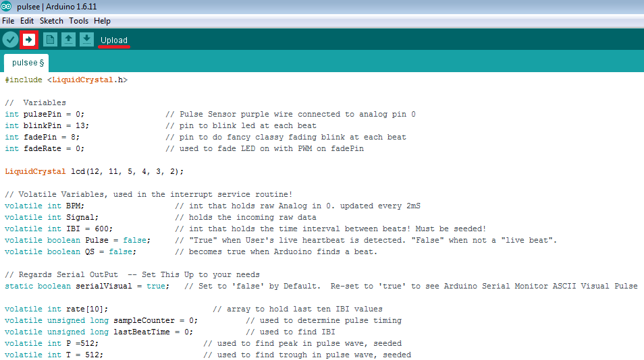Viewport: 644px width, 360px height.
Task: Click the 'volatile int T = 512;' line
Action: coord(54,355)
